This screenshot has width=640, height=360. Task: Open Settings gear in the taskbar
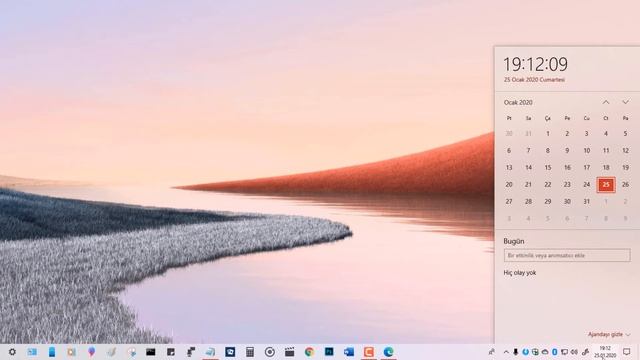click(12, 352)
